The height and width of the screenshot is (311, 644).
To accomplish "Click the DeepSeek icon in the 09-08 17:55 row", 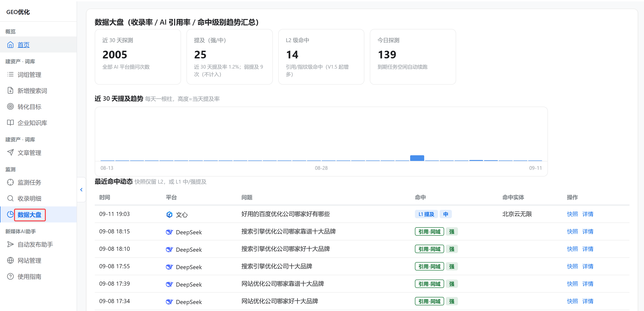I will [169, 267].
